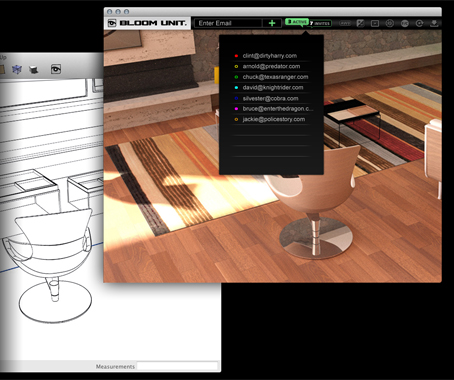Click the magenta dot beside bruce@enterthedragon
This screenshot has height=380, width=454.
[236, 109]
